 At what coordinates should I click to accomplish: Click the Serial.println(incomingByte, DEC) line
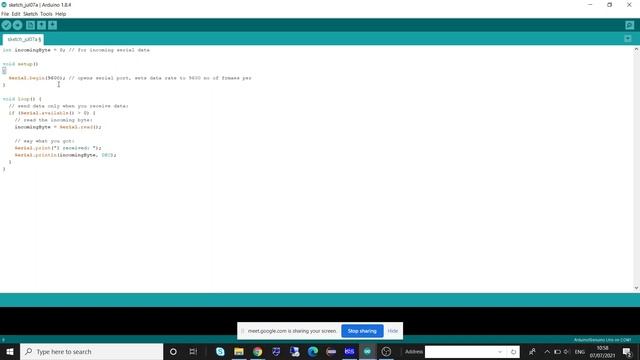[65, 155]
